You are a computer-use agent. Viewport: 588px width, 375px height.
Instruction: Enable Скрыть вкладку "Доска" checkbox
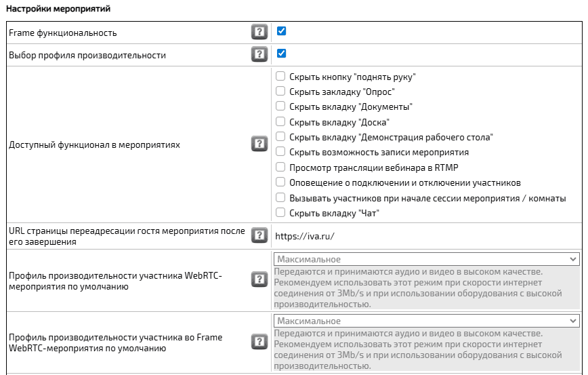280,122
